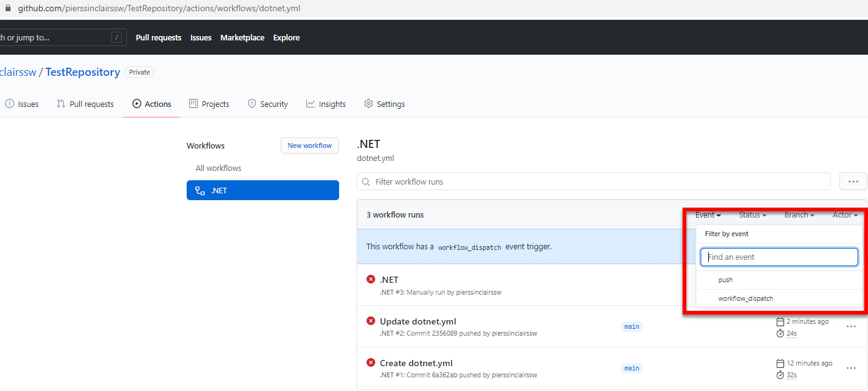868x391 pixels.
Task: Open the TestRepository repository link
Action: [x=83, y=72]
